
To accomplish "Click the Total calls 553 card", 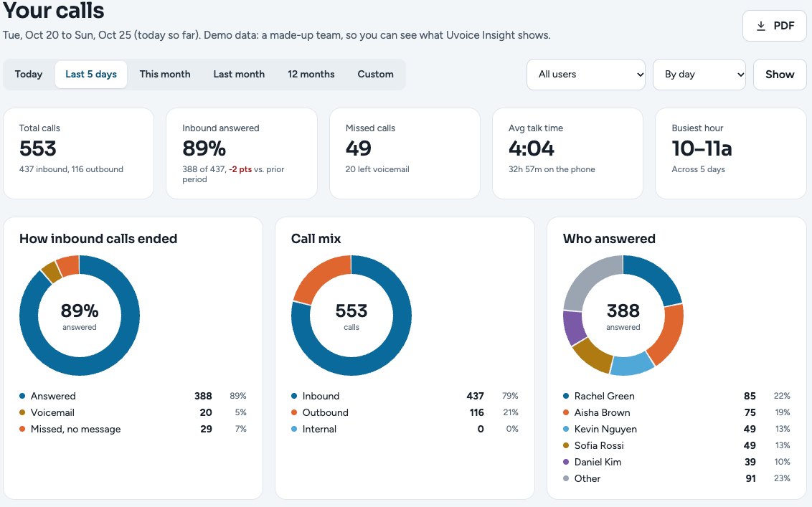I will 79,153.
